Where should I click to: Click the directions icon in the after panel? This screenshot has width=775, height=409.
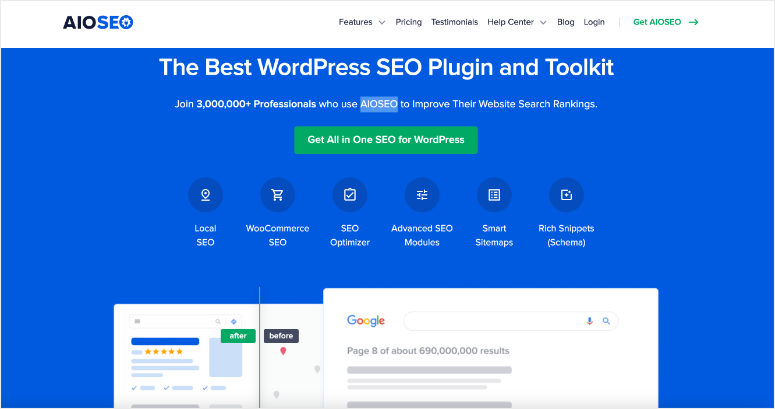(234, 321)
